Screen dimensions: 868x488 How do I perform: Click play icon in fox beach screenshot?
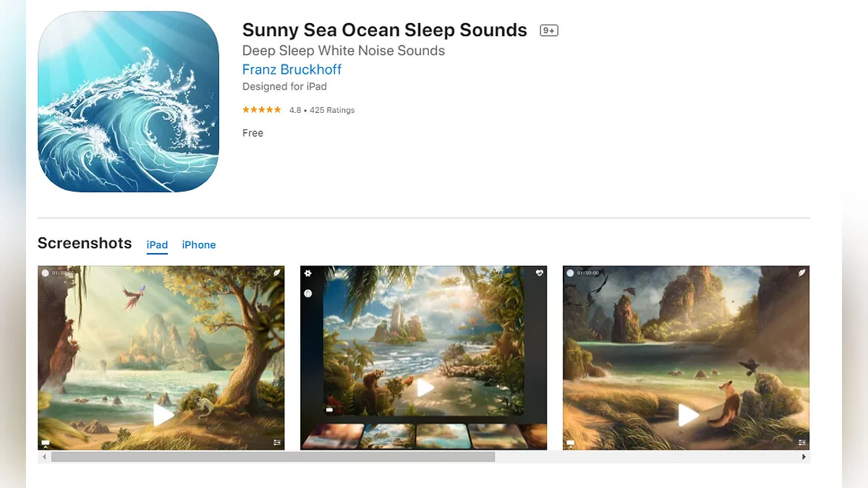pyautogui.click(x=688, y=415)
